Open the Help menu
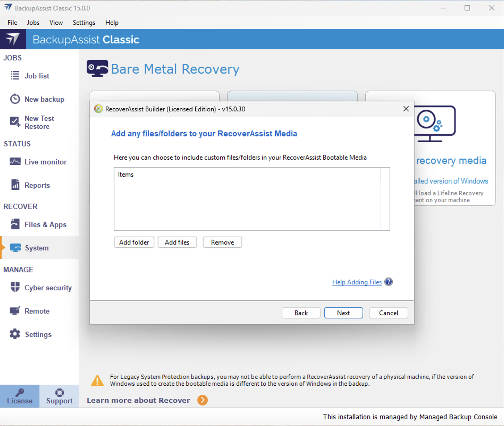The height and width of the screenshot is (426, 504). click(x=112, y=23)
